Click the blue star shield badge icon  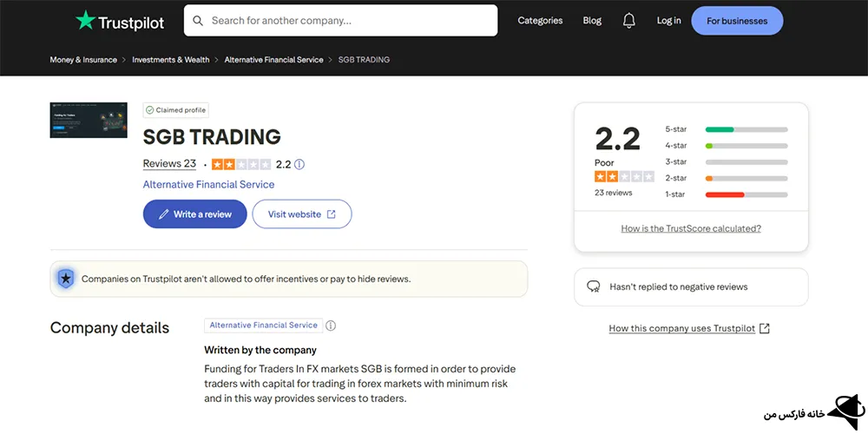pos(65,279)
